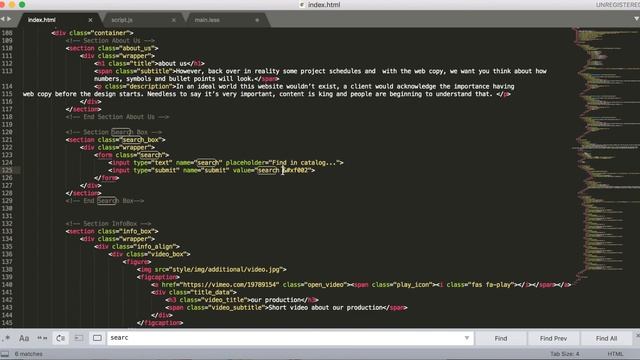Screen dimensions: 640x360
Task: Go to the next tab with the right arrow
Action: coord(9,19)
